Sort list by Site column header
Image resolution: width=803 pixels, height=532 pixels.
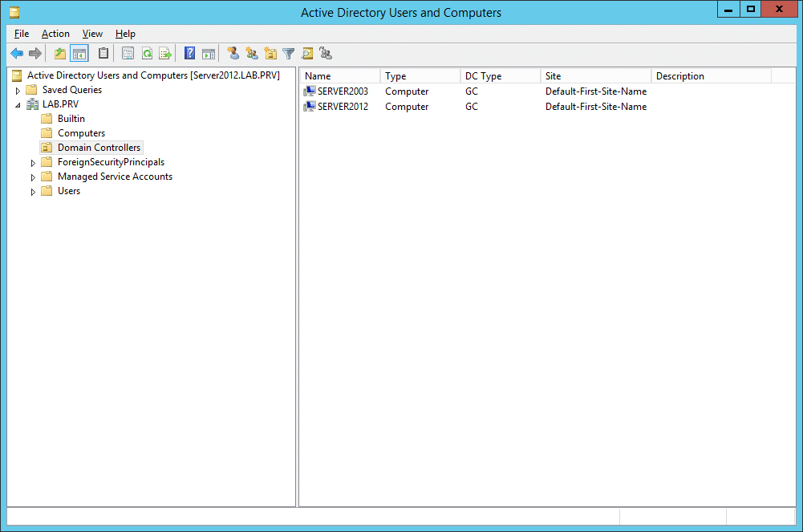pyautogui.click(x=595, y=75)
